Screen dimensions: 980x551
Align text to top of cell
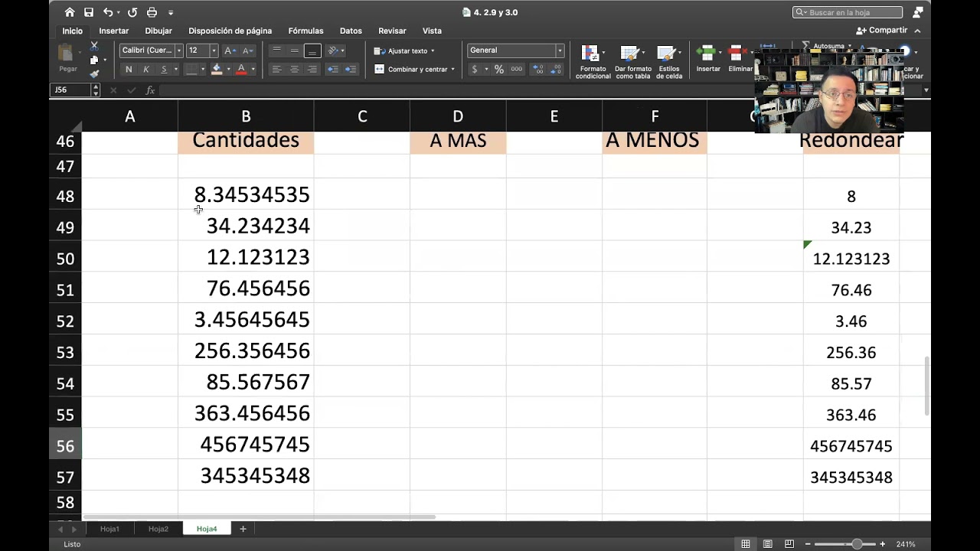(276, 51)
